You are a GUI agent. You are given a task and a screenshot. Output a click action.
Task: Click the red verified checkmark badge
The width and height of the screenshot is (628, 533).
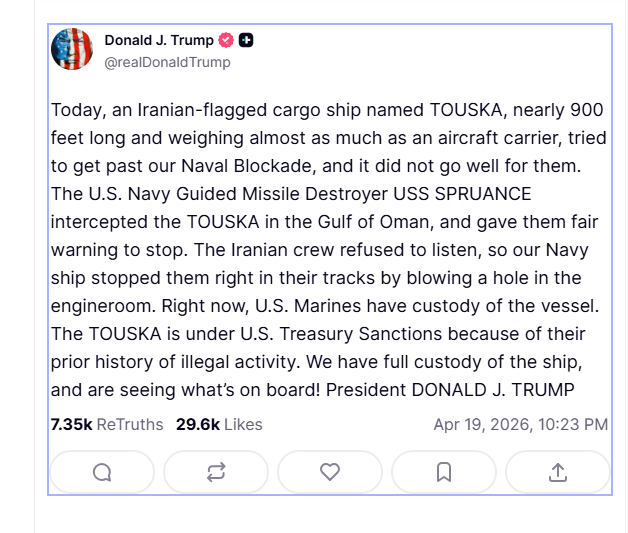[226, 41]
